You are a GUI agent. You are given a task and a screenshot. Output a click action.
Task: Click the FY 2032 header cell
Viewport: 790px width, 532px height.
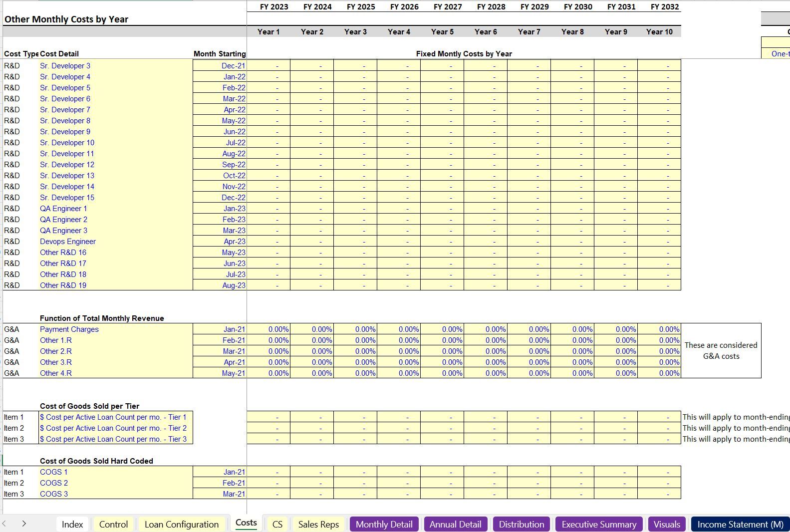tap(665, 6)
